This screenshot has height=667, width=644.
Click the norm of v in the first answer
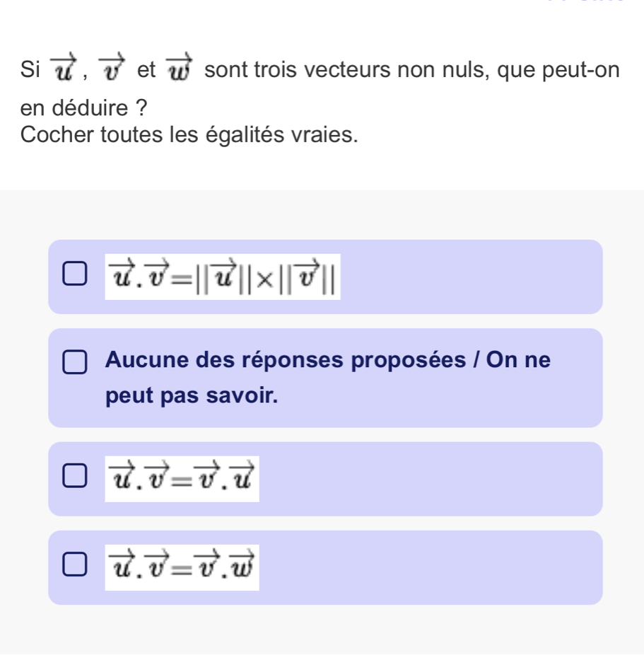tap(301, 277)
